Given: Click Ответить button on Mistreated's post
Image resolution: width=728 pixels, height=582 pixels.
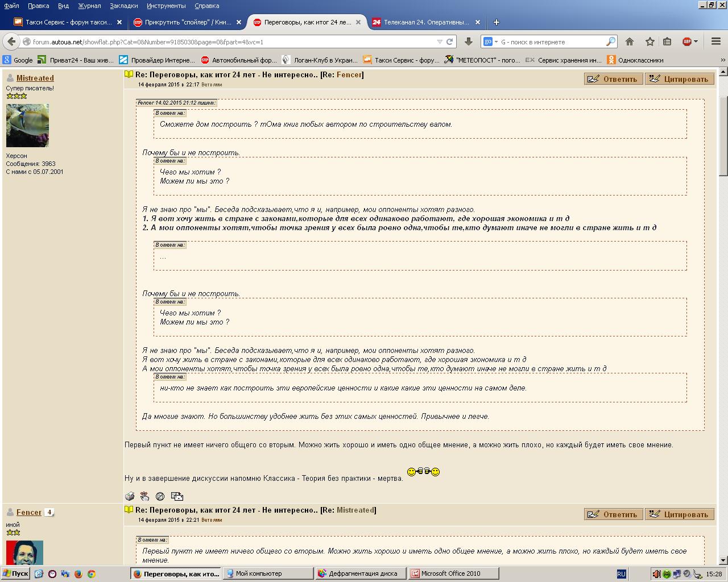Looking at the screenshot, I should [614, 79].
